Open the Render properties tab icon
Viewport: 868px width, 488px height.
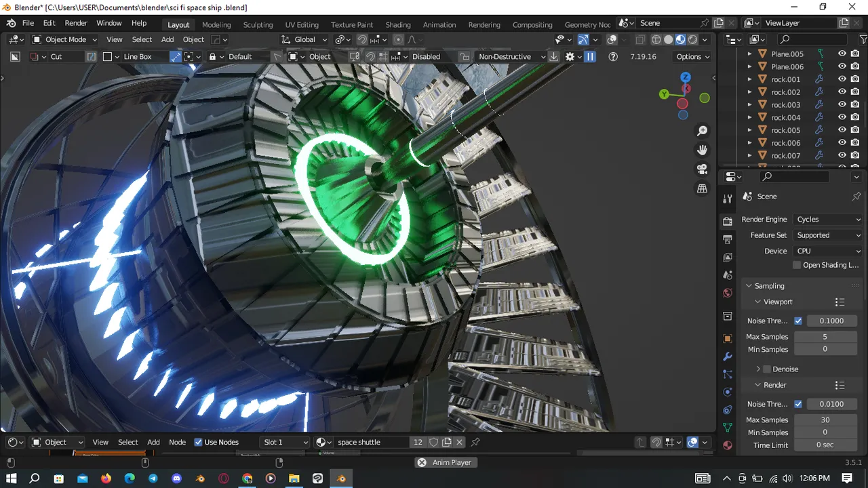(x=728, y=222)
